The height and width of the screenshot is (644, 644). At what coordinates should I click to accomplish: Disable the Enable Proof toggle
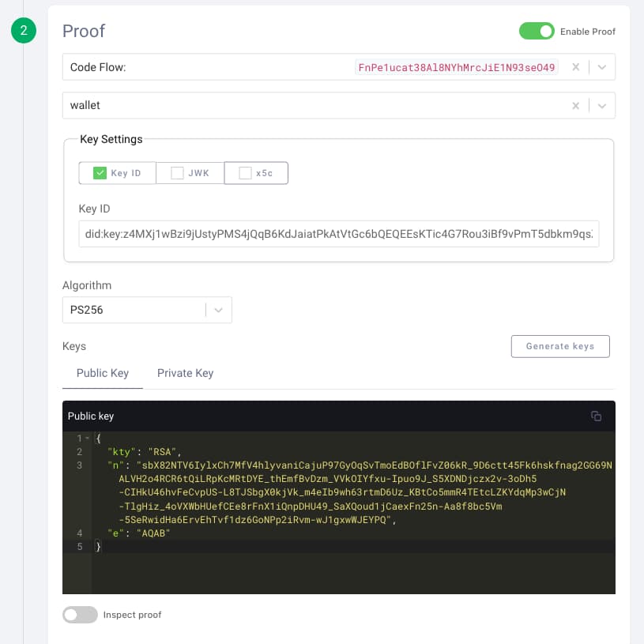coord(537,31)
